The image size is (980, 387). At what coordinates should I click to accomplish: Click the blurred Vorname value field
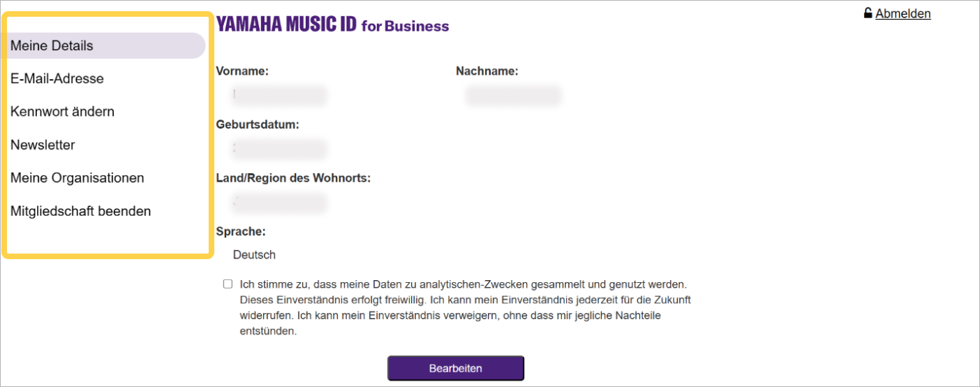pyautogui.click(x=279, y=96)
